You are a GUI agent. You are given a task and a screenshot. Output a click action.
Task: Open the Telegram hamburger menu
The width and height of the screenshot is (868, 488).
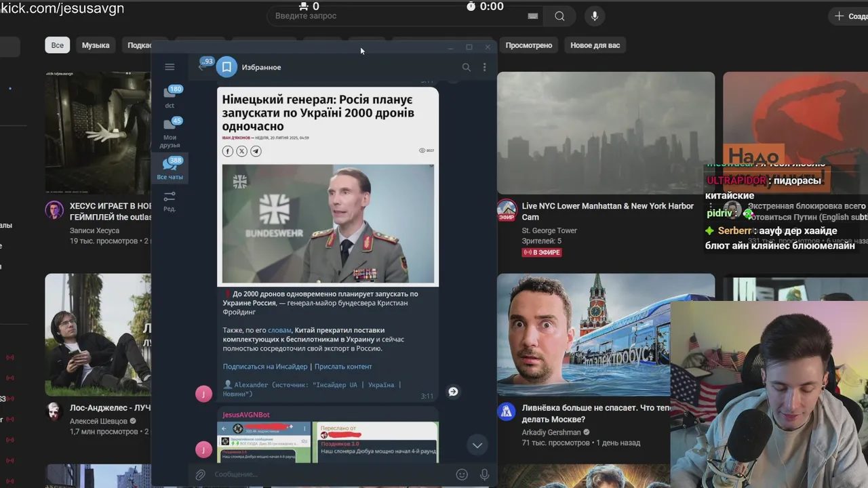point(170,67)
